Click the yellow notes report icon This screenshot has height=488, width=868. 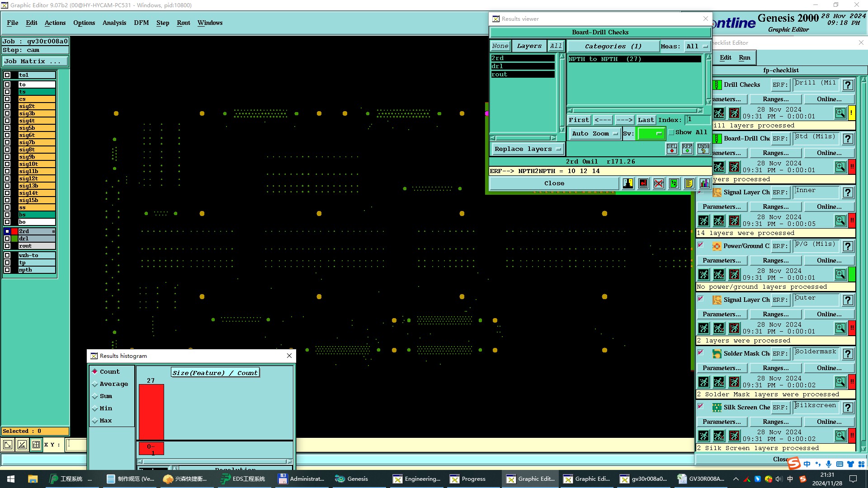[689, 183]
